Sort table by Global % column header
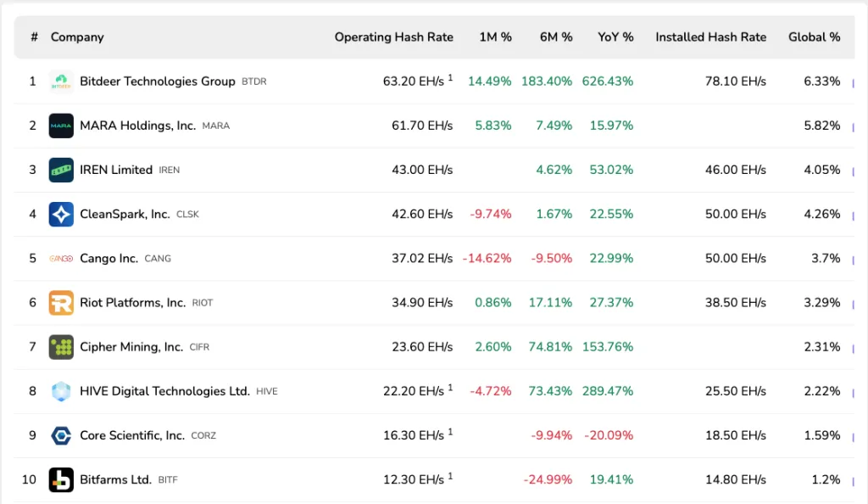The image size is (868, 504). pos(814,37)
